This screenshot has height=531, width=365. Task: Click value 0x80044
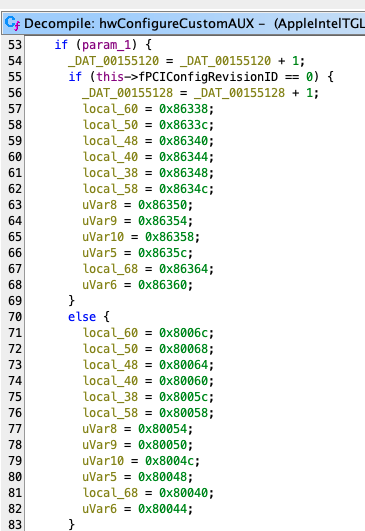coord(162,509)
